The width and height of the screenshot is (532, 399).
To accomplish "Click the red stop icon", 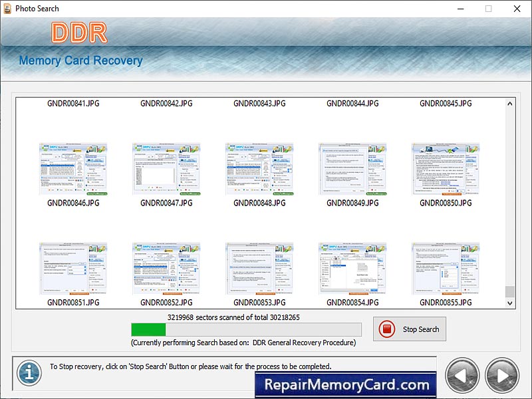I will click(x=387, y=329).
